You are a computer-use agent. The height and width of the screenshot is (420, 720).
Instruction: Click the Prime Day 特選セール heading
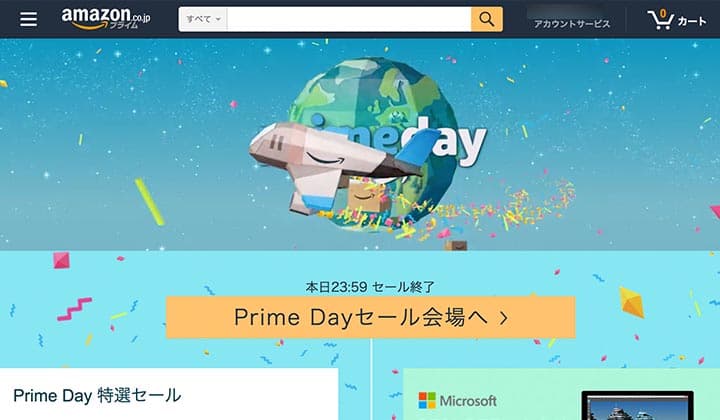click(x=97, y=396)
